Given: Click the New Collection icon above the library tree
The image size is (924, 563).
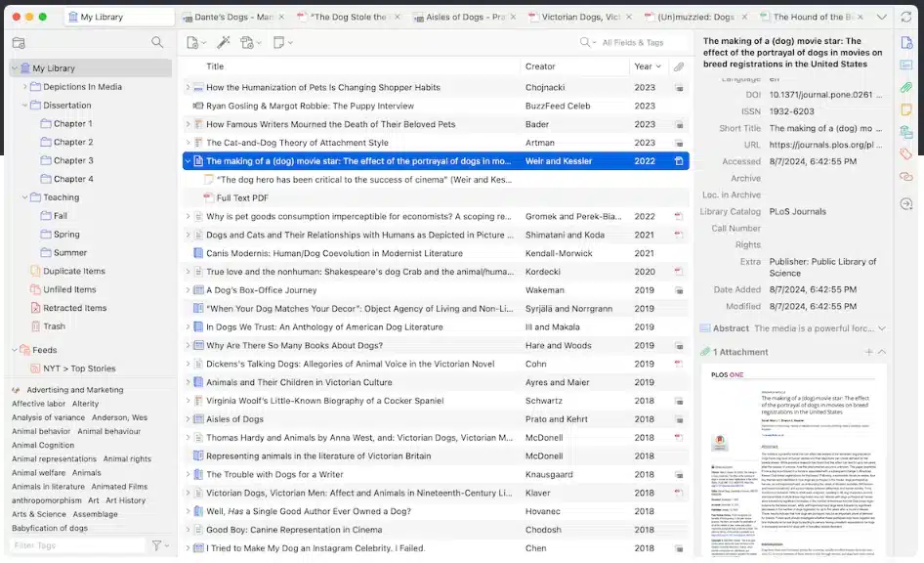Looking at the screenshot, I should [19, 42].
